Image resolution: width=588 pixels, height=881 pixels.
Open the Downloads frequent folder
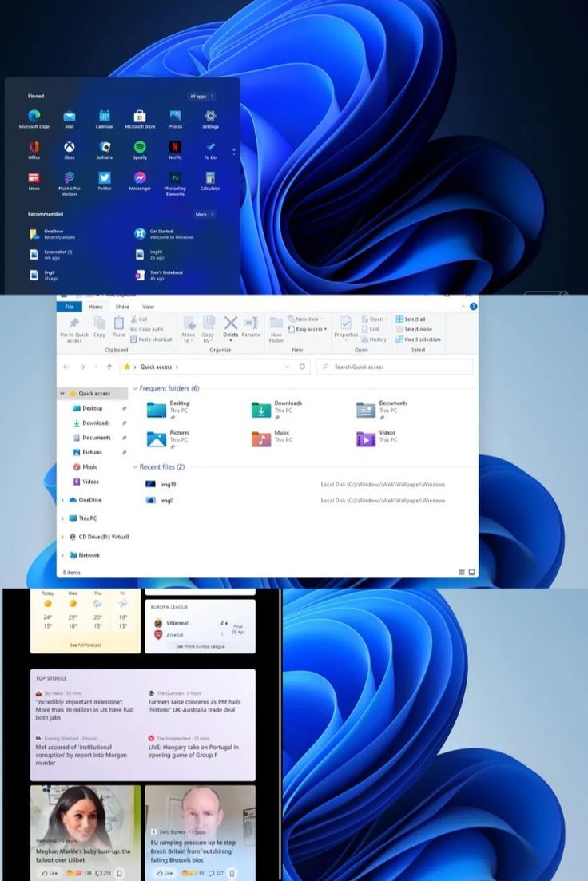click(277, 410)
